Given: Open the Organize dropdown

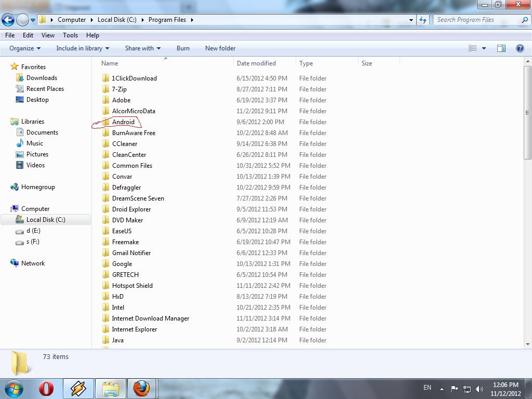Looking at the screenshot, I should 25,48.
